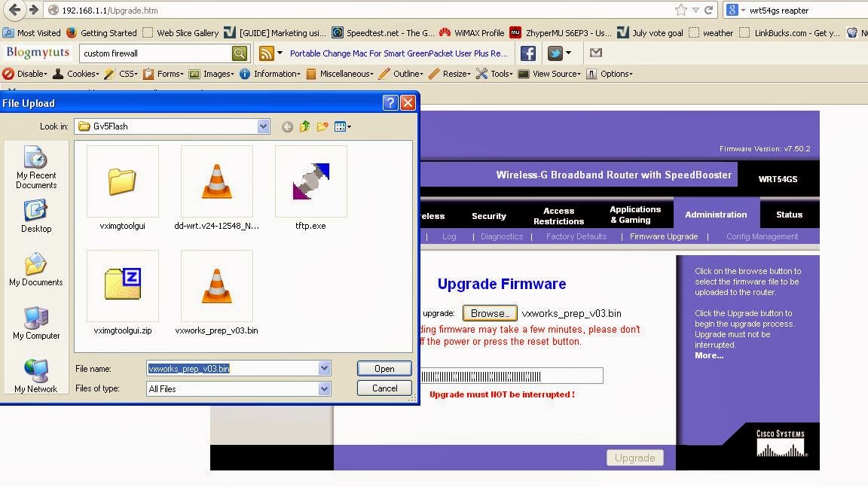Switch to the Administration tab

[x=716, y=215]
